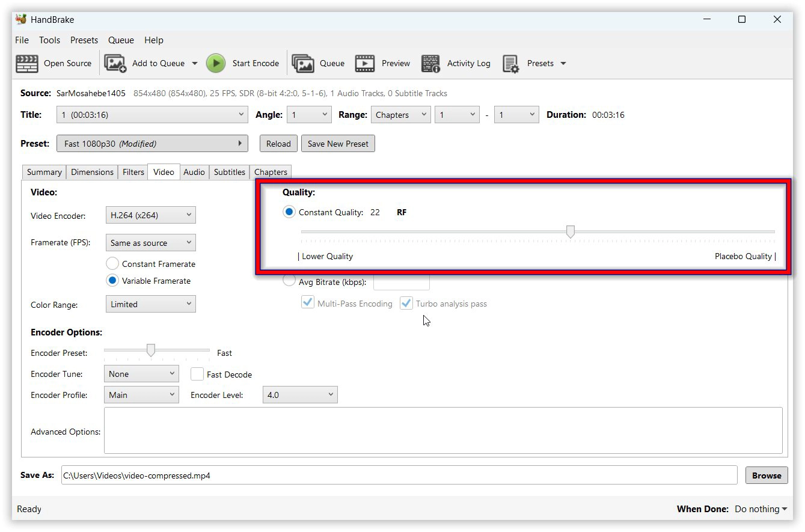This screenshot has height=532, width=805.
Task: Open the File menu
Action: pyautogui.click(x=22, y=40)
